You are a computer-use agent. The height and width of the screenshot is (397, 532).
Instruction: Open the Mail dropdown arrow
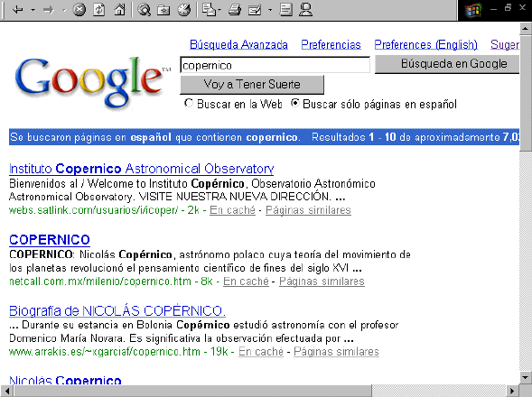click(219, 10)
